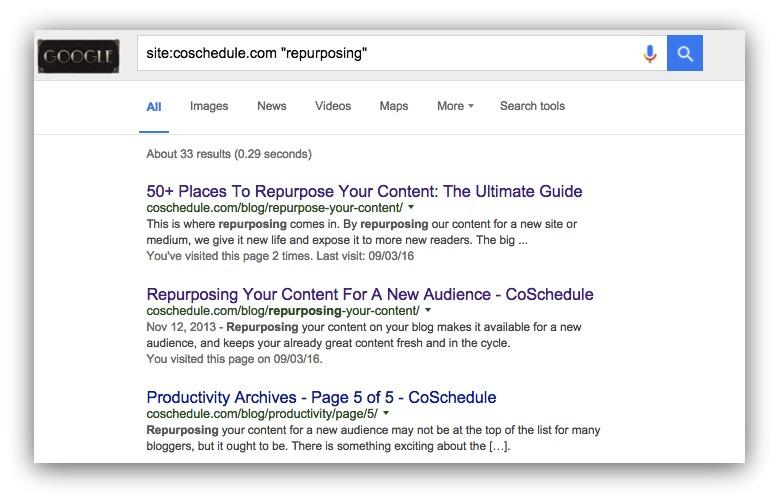Image resolution: width=779 pixels, height=501 pixels.
Task: Click the green coschedule.com/blog/repurpose-your-content/ URL
Action: click(x=275, y=208)
